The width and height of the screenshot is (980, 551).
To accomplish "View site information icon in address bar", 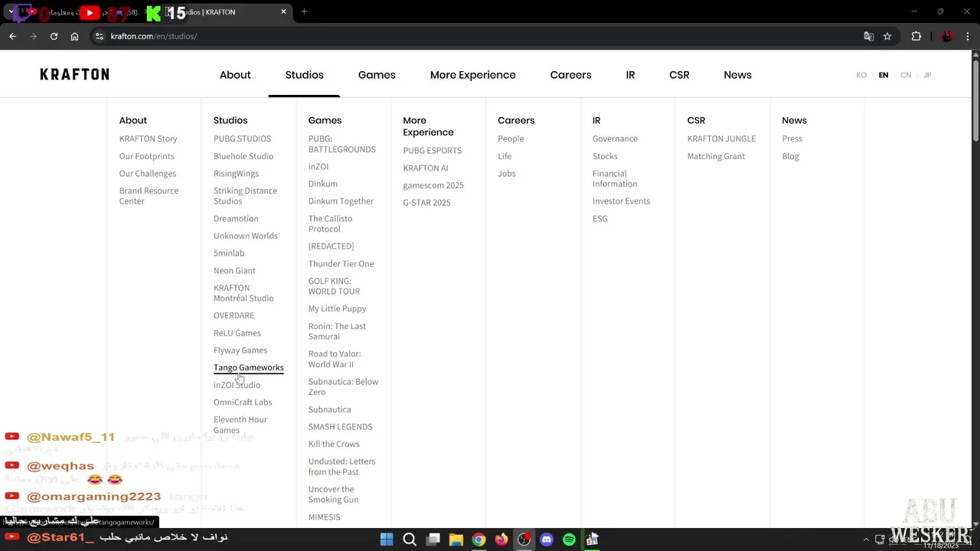I will tap(99, 36).
